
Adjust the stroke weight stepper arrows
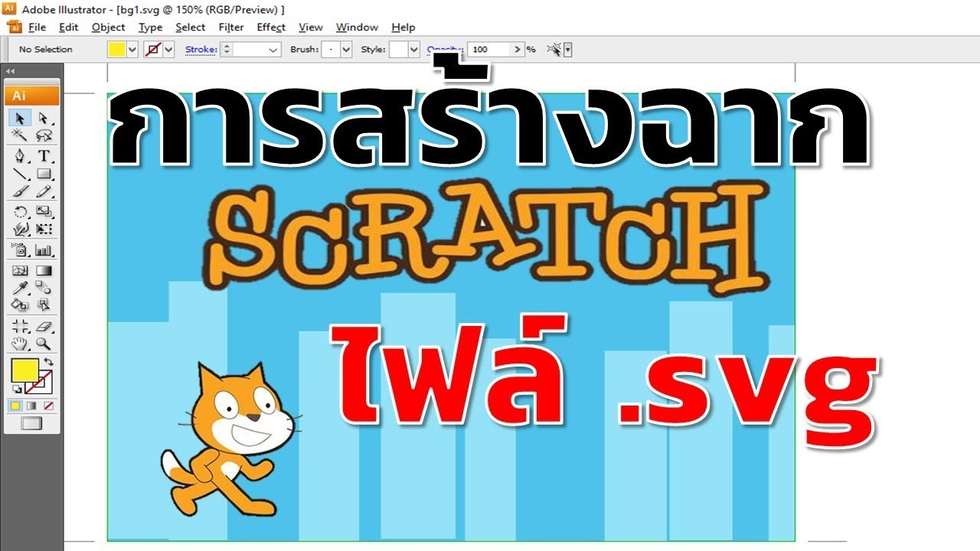tap(226, 50)
